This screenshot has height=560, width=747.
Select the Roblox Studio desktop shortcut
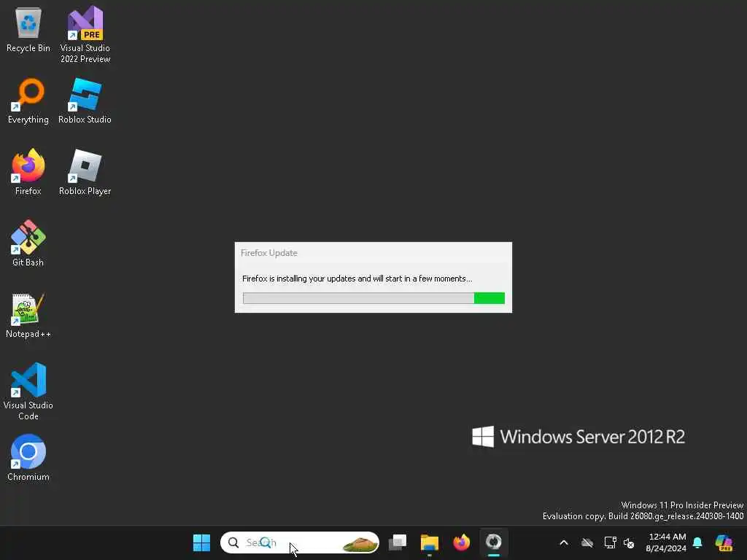(85, 101)
